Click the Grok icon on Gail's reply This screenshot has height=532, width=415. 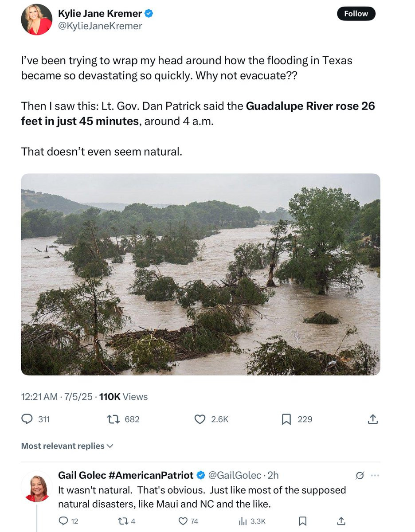coord(360,476)
